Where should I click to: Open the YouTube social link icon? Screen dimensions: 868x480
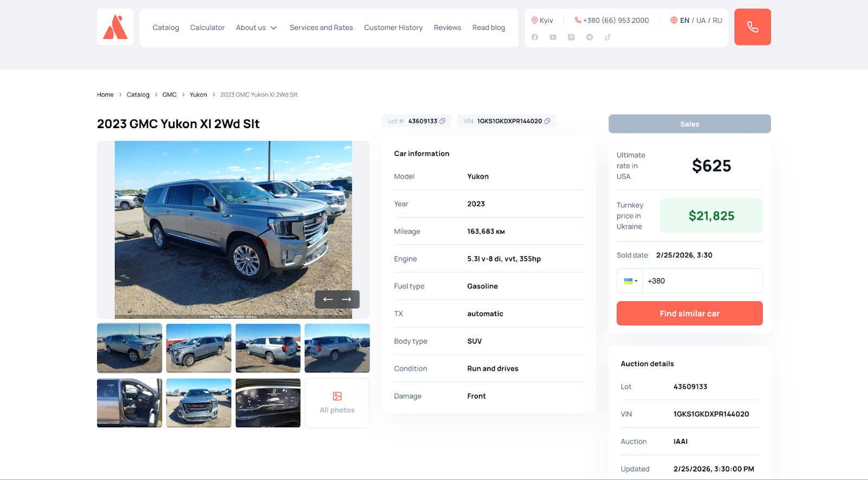[x=553, y=37]
